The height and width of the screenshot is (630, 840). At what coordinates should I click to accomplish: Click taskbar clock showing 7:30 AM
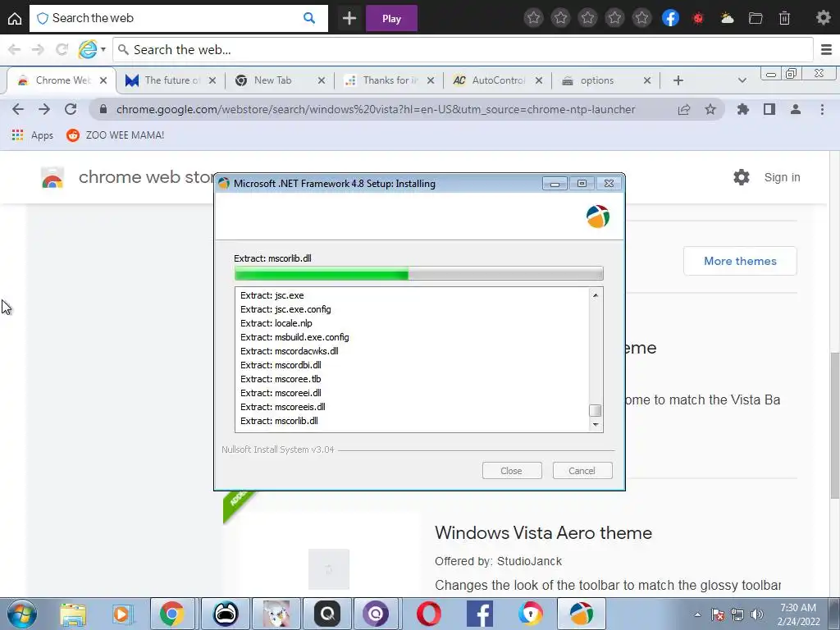pyautogui.click(x=798, y=614)
